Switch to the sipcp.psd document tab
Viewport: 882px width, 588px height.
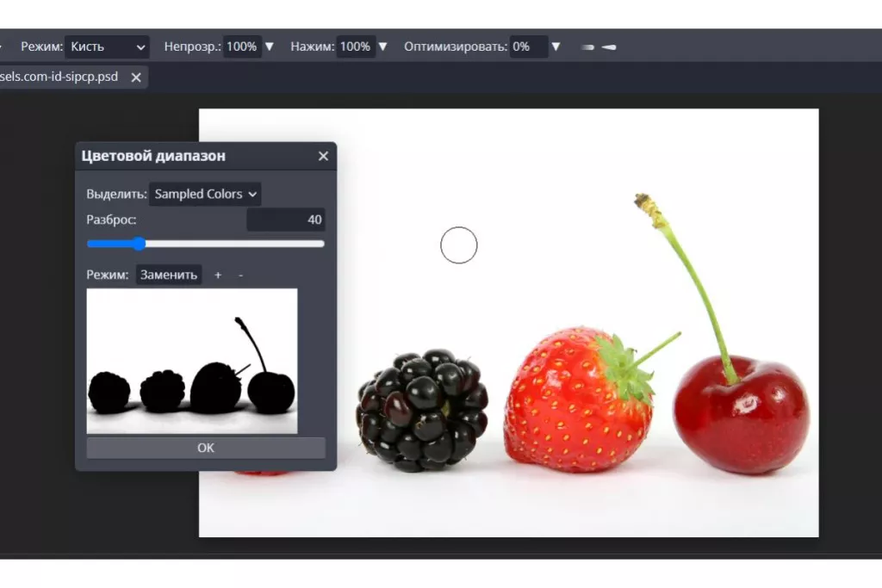coord(59,77)
